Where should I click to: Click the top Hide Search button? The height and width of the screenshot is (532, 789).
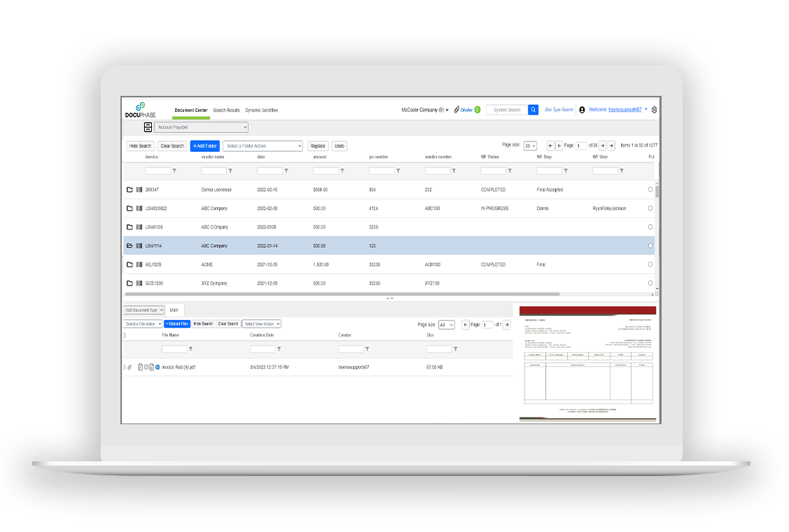click(x=140, y=146)
